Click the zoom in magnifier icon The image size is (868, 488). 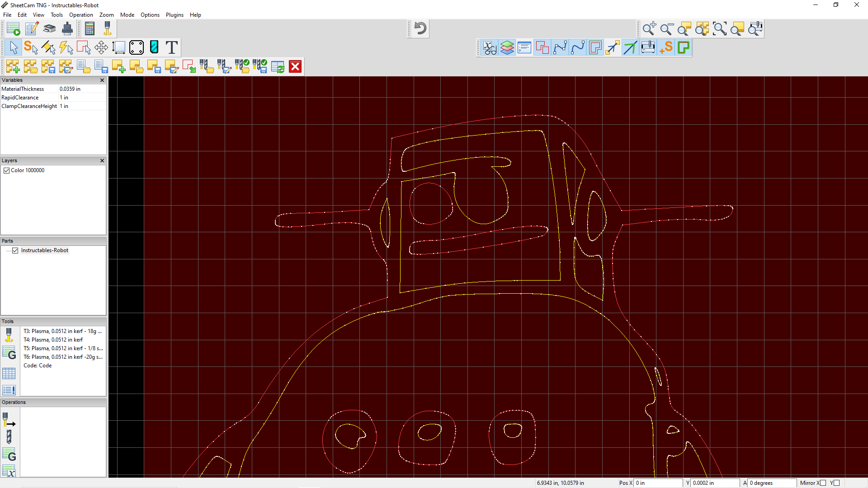pos(649,29)
